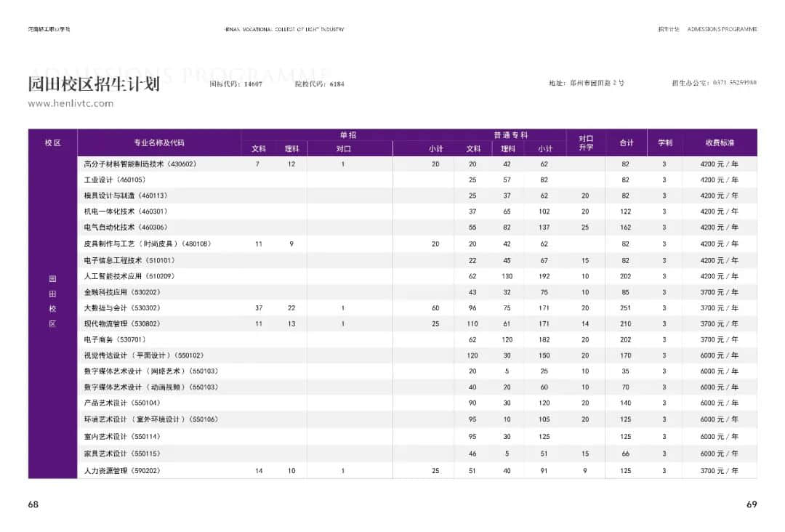The image size is (785, 532).
Task: Select the 电气自动化技术（460306） major name
Action: [126, 227]
